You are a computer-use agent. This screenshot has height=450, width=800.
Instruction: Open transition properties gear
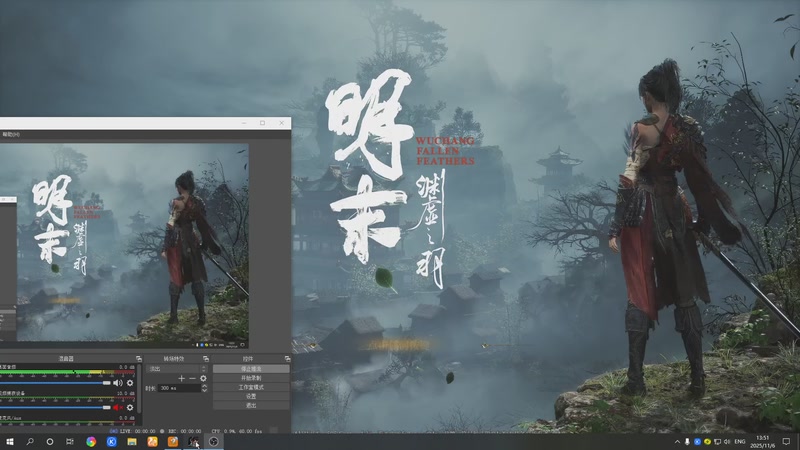coord(203,379)
